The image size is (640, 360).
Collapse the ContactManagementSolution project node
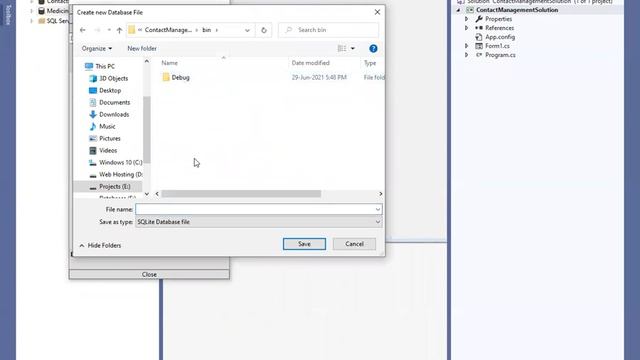[x=458, y=10]
